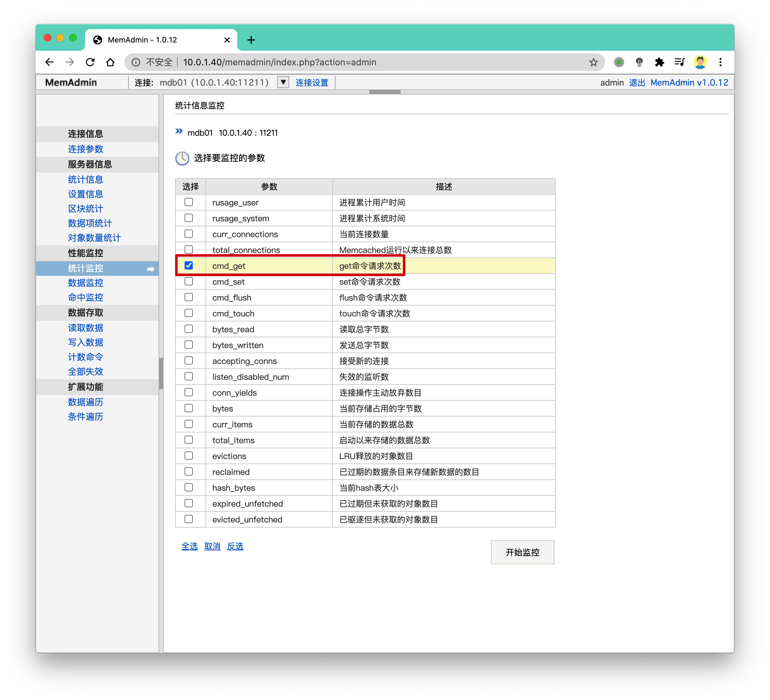770x700 pixels.
Task: Open 读取数据 in the sidebar
Action: [86, 328]
